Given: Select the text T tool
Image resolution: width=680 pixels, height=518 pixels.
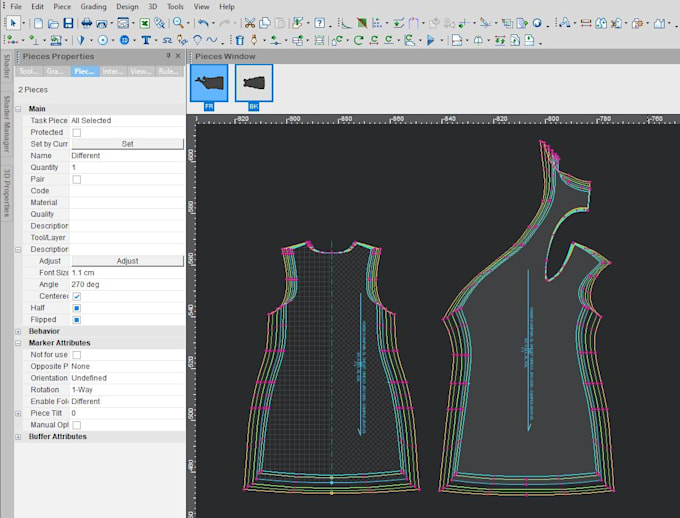Looking at the screenshot, I should (146, 40).
